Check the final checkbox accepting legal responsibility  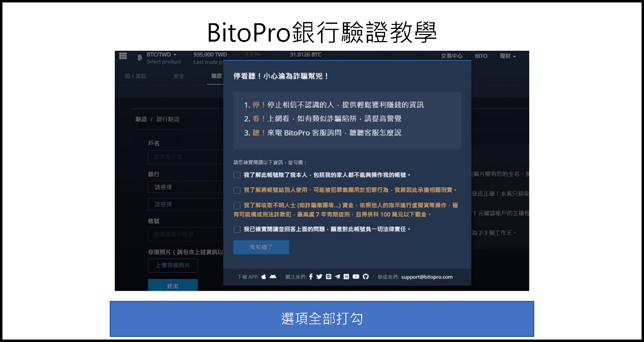click(x=237, y=229)
